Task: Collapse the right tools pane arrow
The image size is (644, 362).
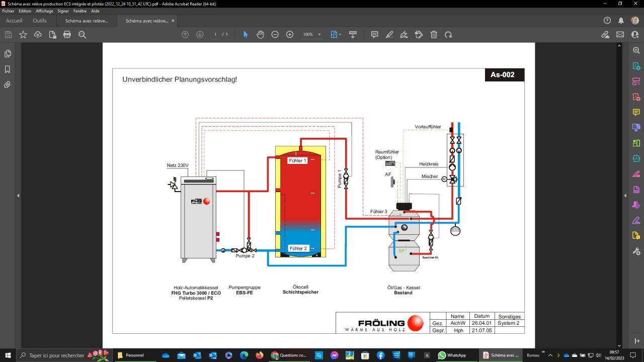Action: (x=625, y=196)
